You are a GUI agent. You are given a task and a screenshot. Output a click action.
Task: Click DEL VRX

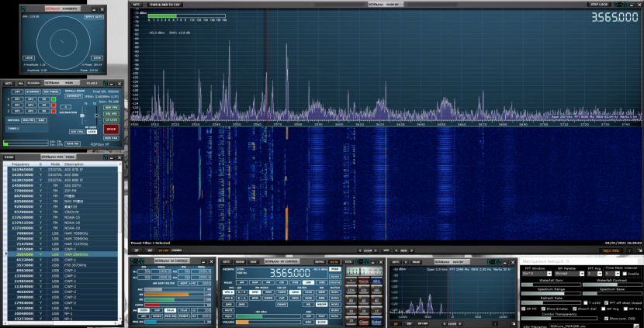point(111,114)
